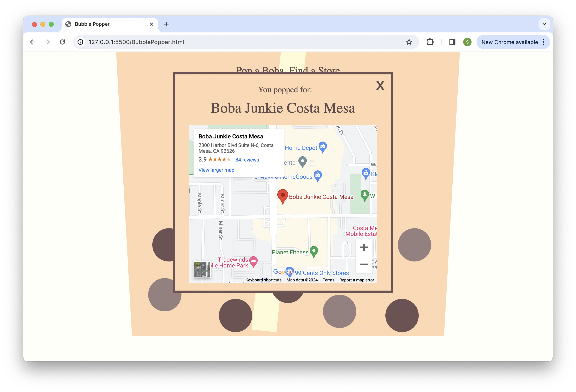
Task: Zoom in on the map
Action: point(364,247)
